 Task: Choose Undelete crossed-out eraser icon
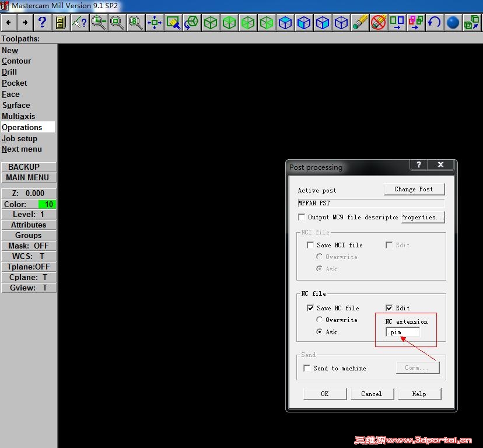[378, 23]
